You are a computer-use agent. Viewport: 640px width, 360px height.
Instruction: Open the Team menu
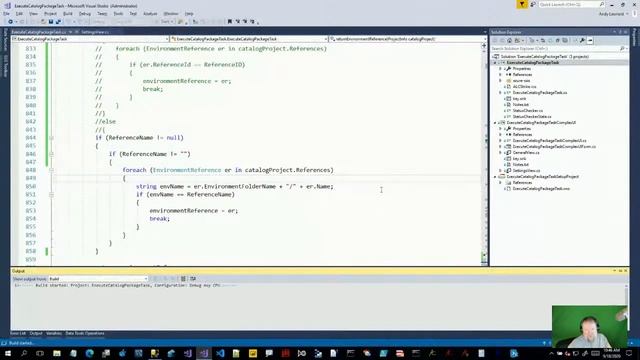coord(102,13)
